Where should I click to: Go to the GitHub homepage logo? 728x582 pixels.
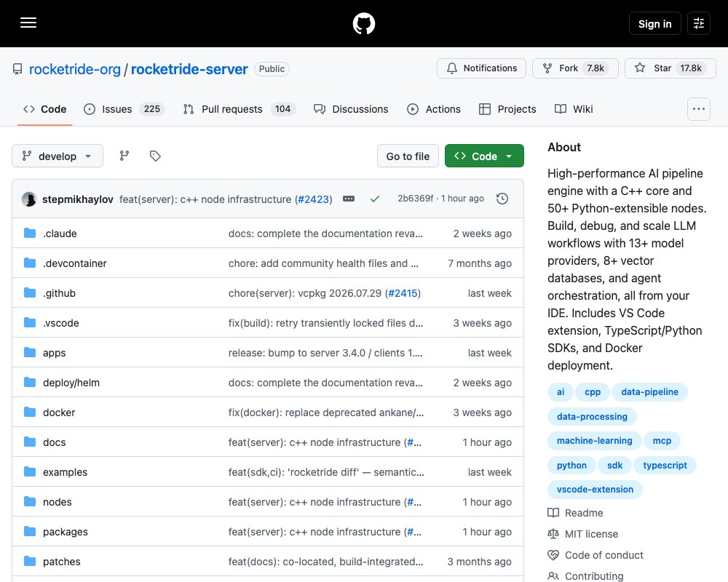pyautogui.click(x=363, y=23)
